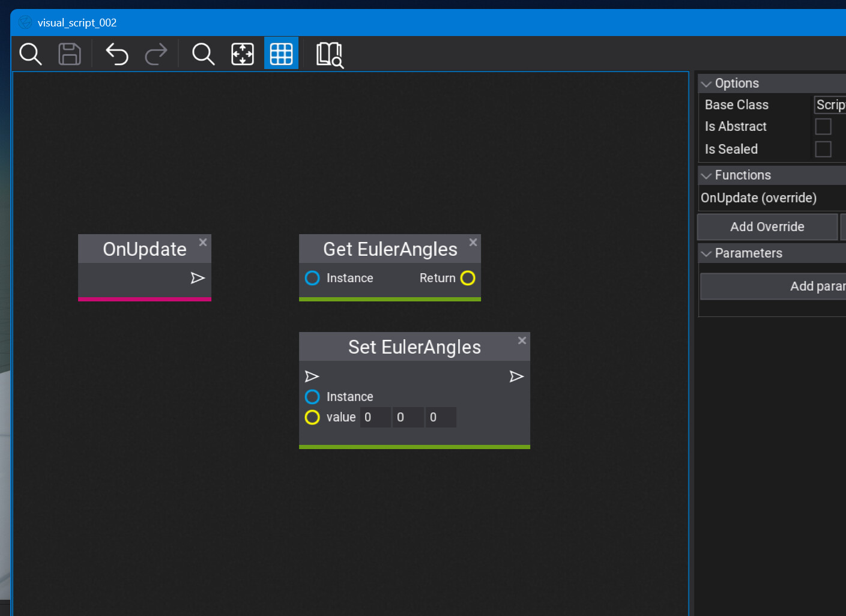Collapse the Functions section
Viewport: 846px width, 616px height.
[x=707, y=175]
